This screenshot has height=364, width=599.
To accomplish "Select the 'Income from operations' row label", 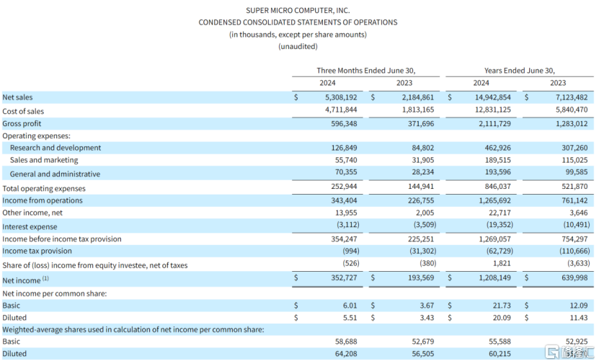I will (43, 200).
